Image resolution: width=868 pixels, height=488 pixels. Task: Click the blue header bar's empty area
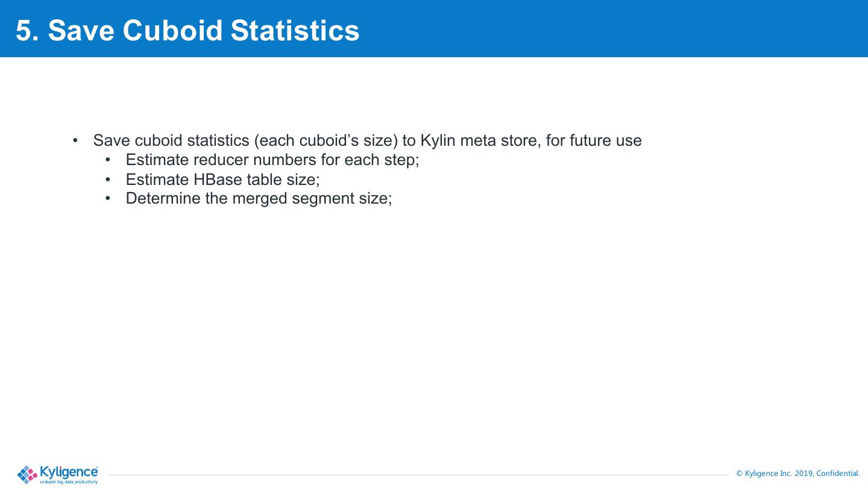(603, 29)
